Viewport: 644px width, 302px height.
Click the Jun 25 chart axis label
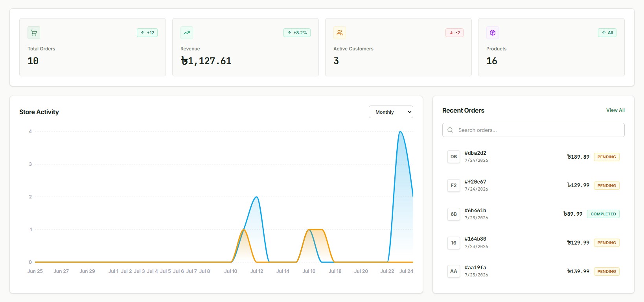(35, 271)
